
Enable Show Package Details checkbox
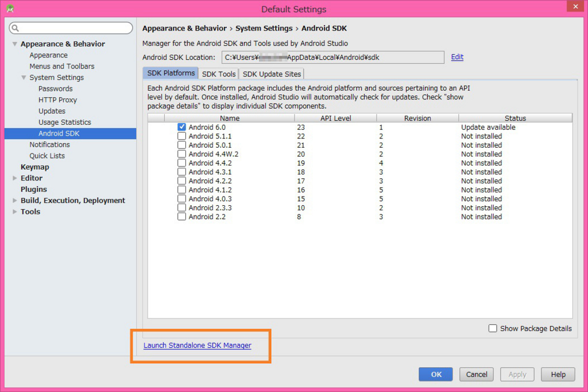(x=493, y=328)
